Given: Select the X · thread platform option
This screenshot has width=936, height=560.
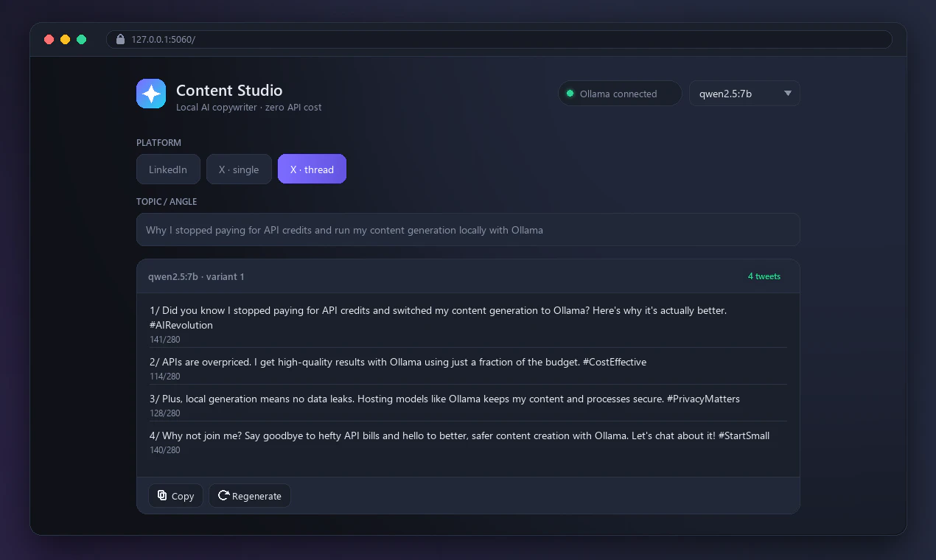Looking at the screenshot, I should pyautogui.click(x=312, y=169).
